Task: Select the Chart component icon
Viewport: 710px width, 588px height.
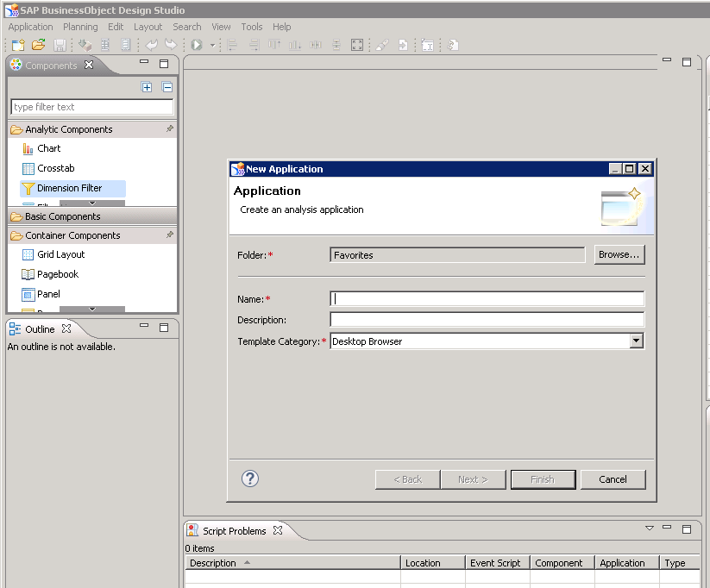Action: tap(28, 148)
